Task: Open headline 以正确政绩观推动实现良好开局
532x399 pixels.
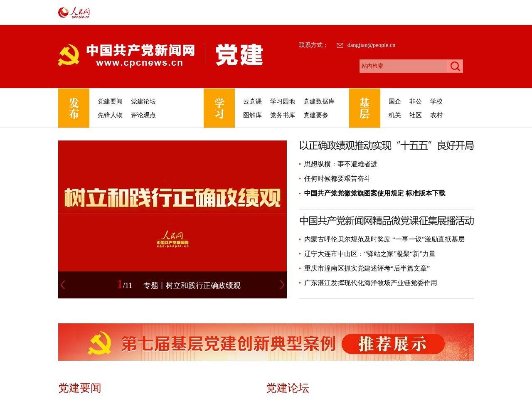Action: tap(387, 146)
